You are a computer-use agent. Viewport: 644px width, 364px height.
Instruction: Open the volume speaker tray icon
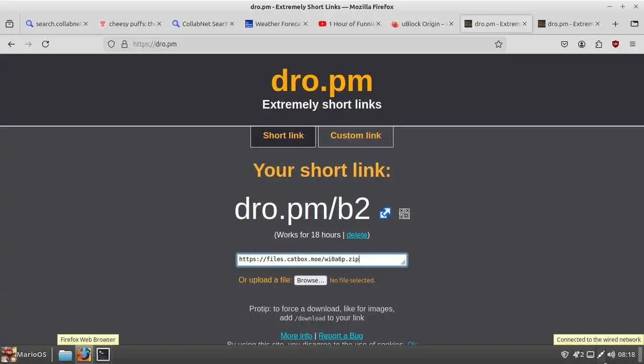(611, 355)
